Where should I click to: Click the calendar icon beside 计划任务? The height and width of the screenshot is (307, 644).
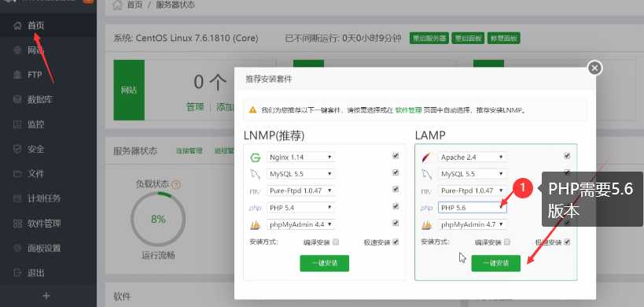click(17, 199)
